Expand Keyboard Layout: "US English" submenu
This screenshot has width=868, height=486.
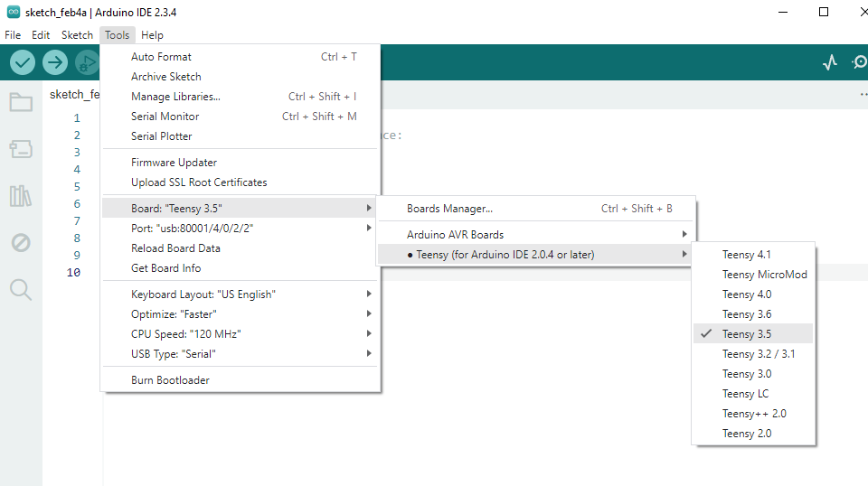[x=241, y=294]
